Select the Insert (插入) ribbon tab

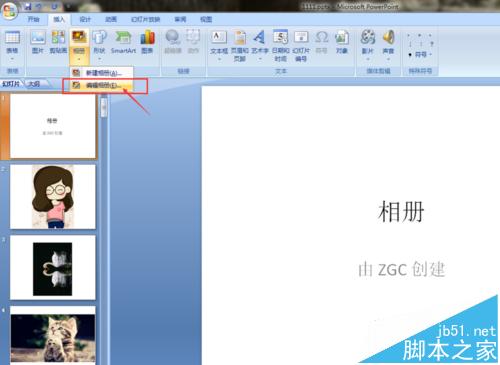click(59, 19)
